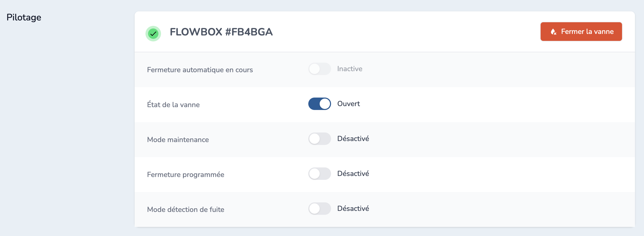Enable Mode détection de fuite

click(x=319, y=209)
